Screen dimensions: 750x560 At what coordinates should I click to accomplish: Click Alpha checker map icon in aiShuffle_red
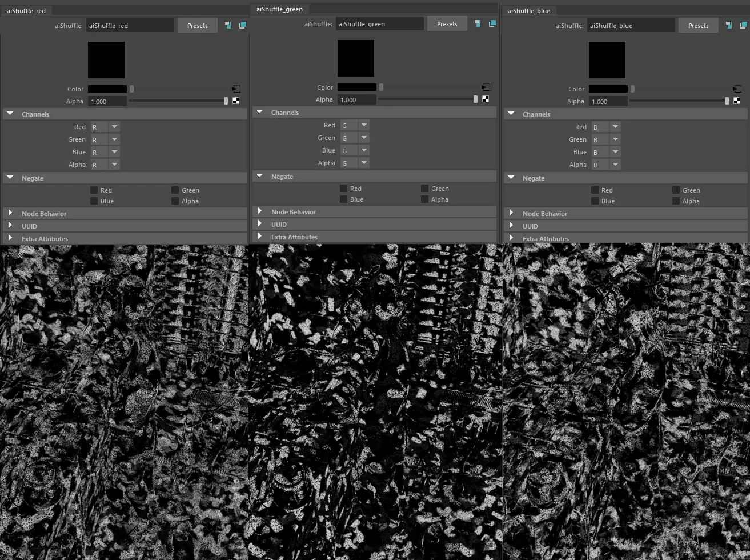(x=236, y=101)
